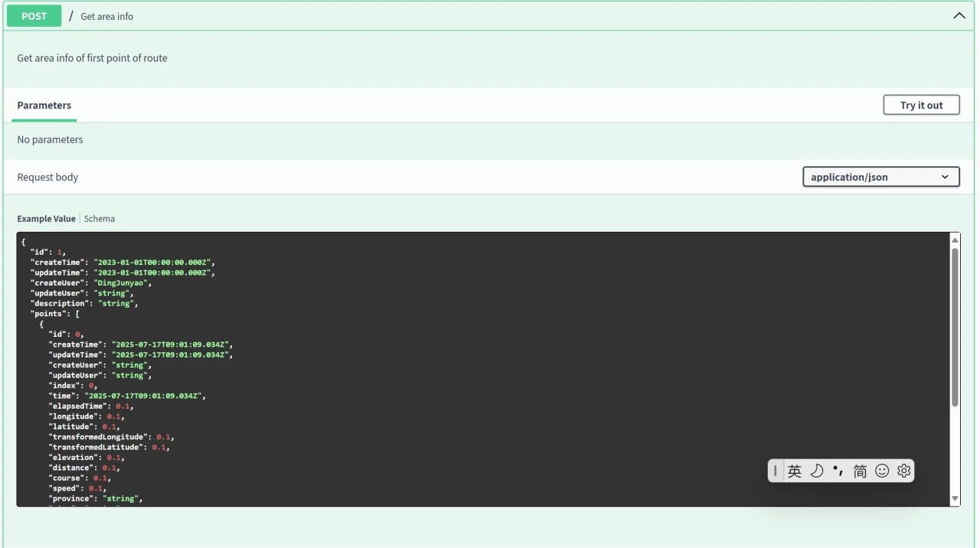Image resolution: width=980 pixels, height=548 pixels.
Task: Switch to the Schema tab
Action: point(100,219)
